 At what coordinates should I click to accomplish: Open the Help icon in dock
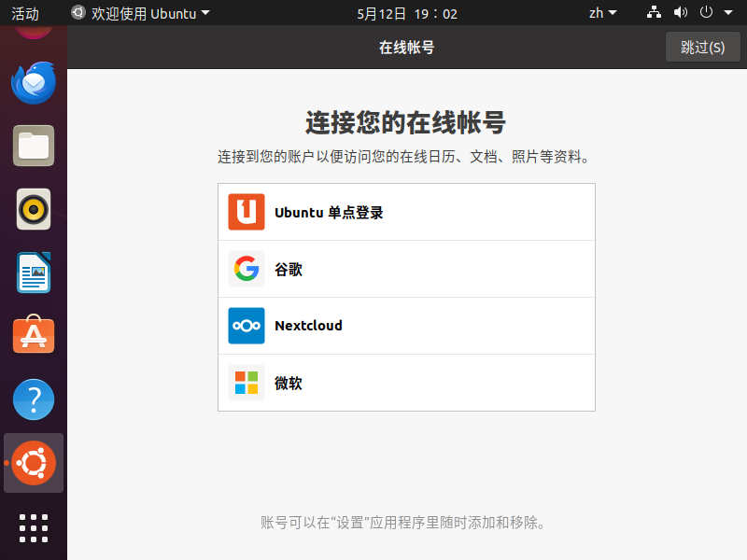tap(34, 399)
